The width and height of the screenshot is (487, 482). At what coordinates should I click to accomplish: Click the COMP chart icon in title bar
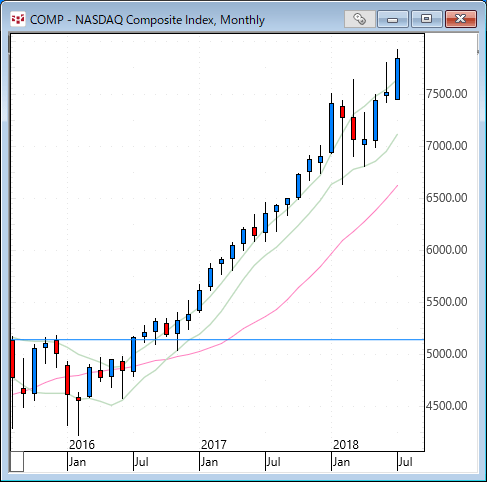click(x=18, y=19)
